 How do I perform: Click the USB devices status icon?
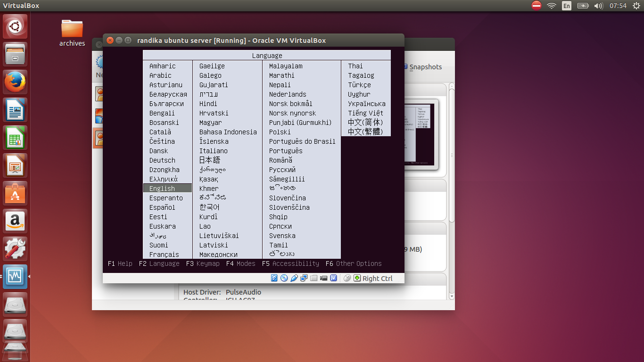[x=294, y=278]
